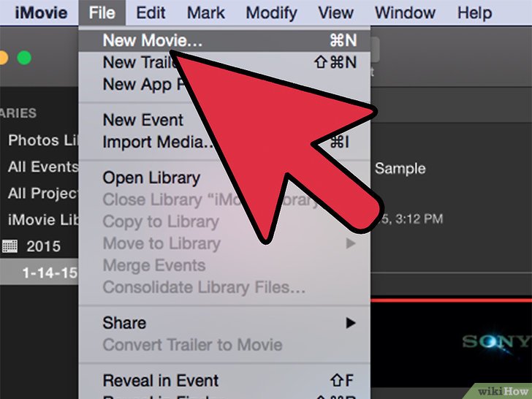
Task: Expand the Share submenu arrow
Action: point(351,323)
